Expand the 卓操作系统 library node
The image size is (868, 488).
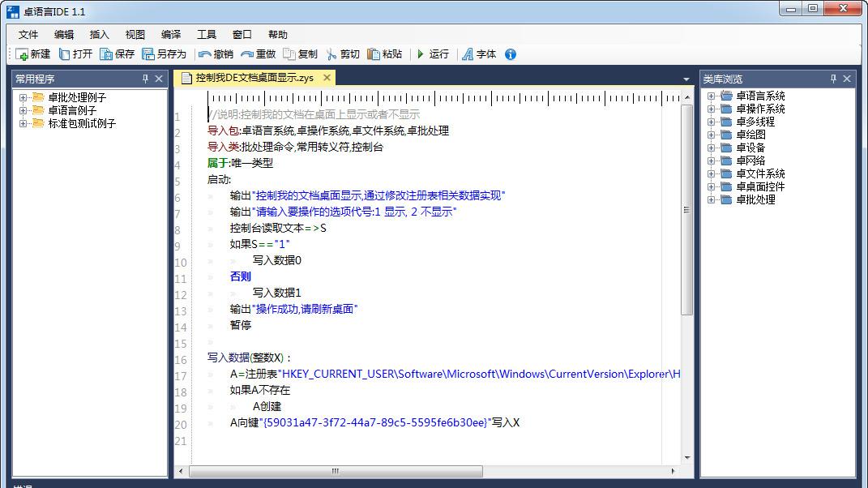pyautogui.click(x=711, y=109)
